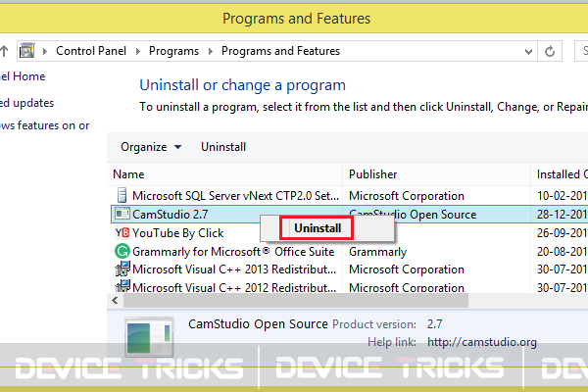Click the CamStudio 2.7 program icon
The image size is (588, 392).
(122, 214)
